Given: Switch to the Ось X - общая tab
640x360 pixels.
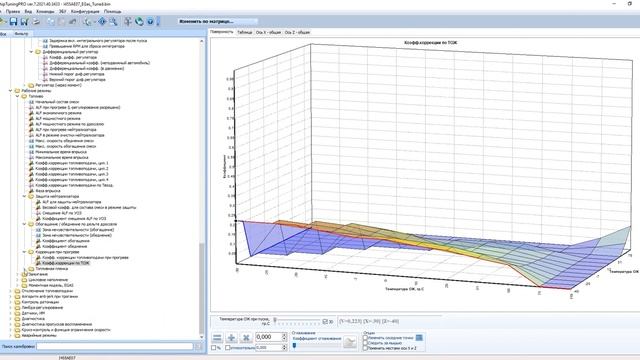Looking at the screenshot, I should coord(268,32).
